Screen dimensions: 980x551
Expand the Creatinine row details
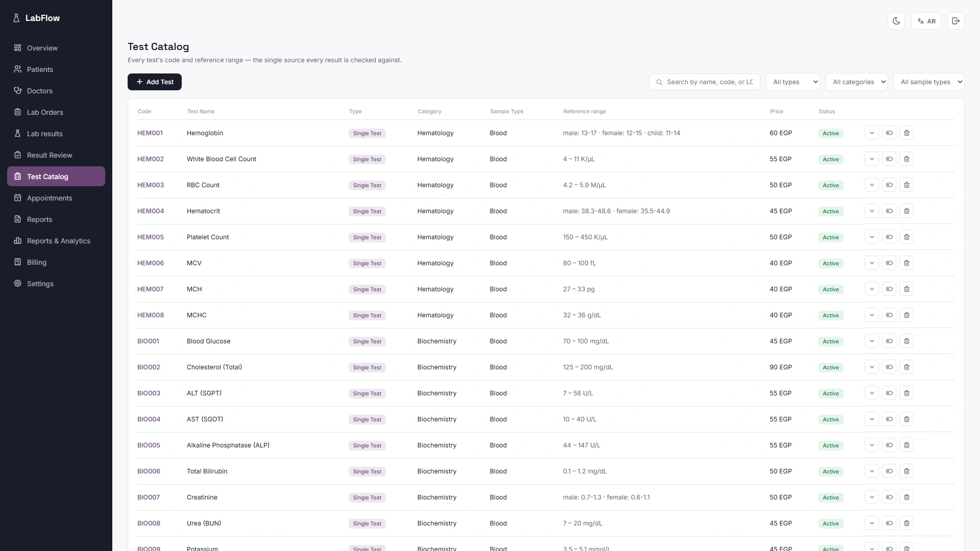(872, 497)
